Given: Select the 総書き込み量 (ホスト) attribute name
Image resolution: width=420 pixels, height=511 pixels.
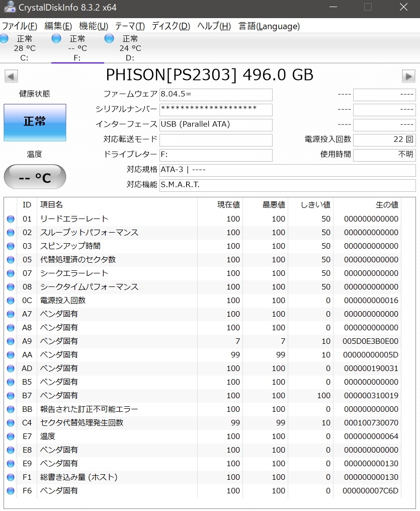Looking at the screenshot, I should coord(79,477).
